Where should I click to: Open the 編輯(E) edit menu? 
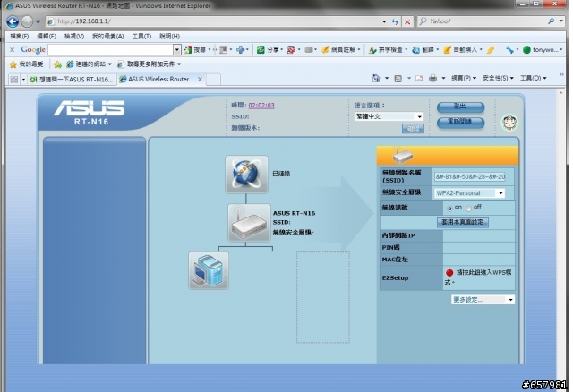(47, 36)
